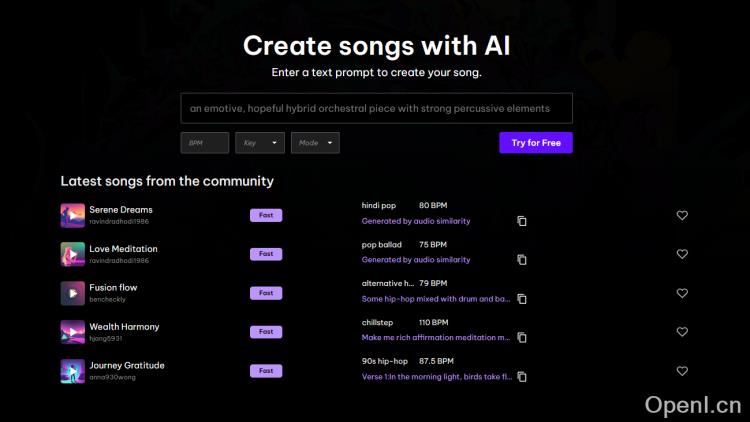Like the Journey Gratitude song
This screenshot has height=422, width=750.
pos(682,371)
